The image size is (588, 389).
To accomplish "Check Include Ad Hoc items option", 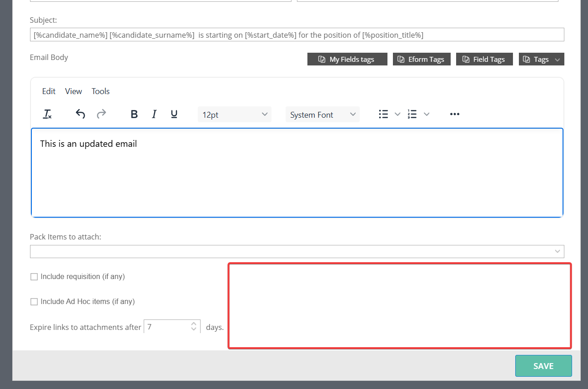I will (x=34, y=302).
